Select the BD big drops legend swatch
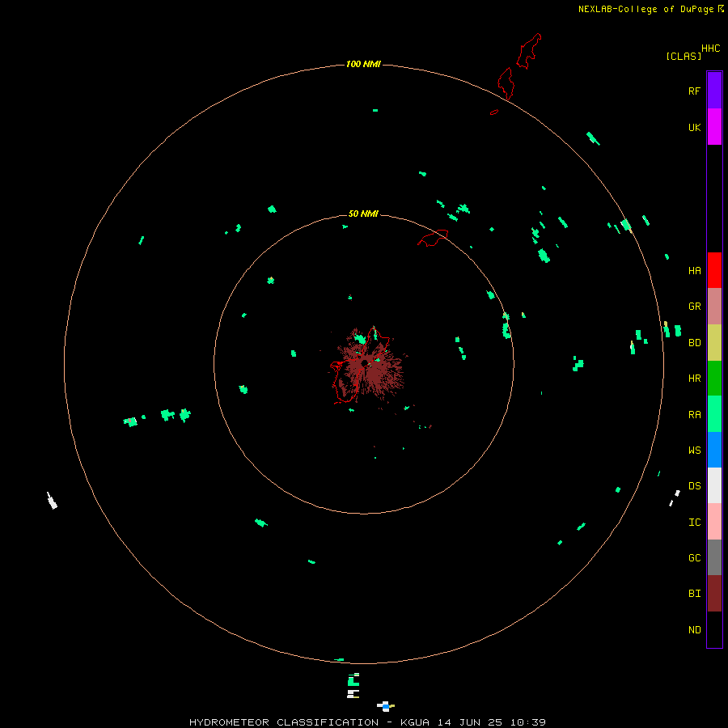Screen dimensions: 728x728 click(714, 343)
